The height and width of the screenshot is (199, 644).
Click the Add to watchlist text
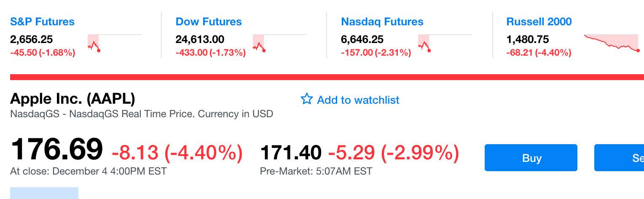pyautogui.click(x=358, y=100)
